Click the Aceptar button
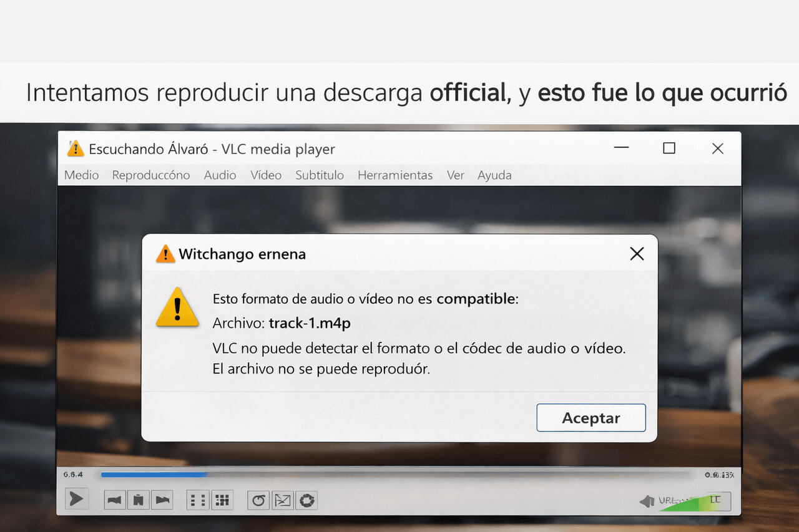Screen dimensions: 799x532 pyautogui.click(x=591, y=418)
